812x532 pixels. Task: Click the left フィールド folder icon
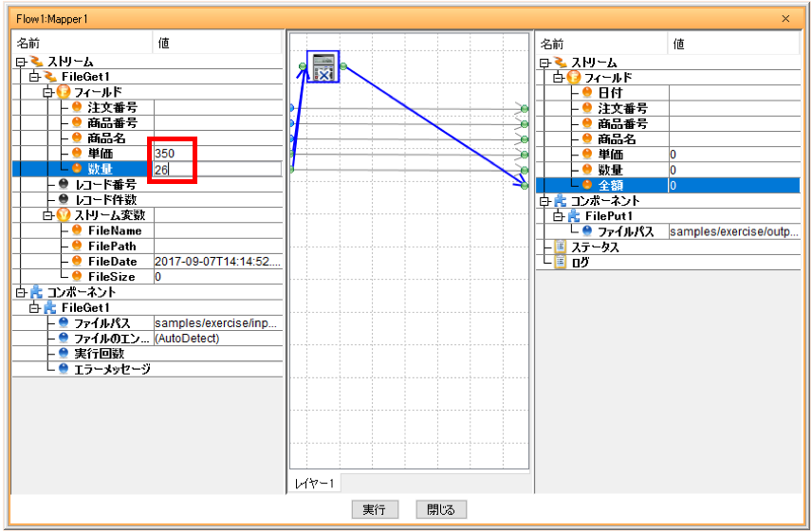tap(64, 92)
